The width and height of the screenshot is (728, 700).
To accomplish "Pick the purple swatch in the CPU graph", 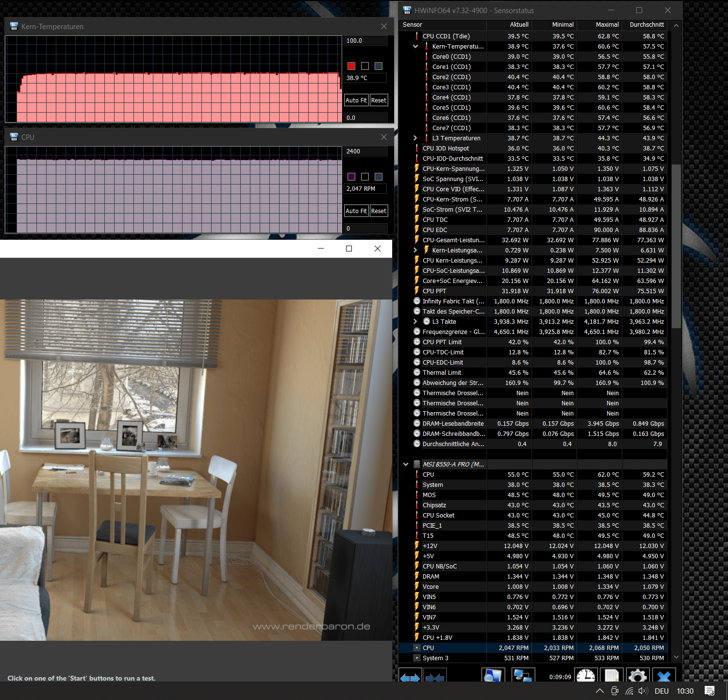I will click(x=351, y=177).
